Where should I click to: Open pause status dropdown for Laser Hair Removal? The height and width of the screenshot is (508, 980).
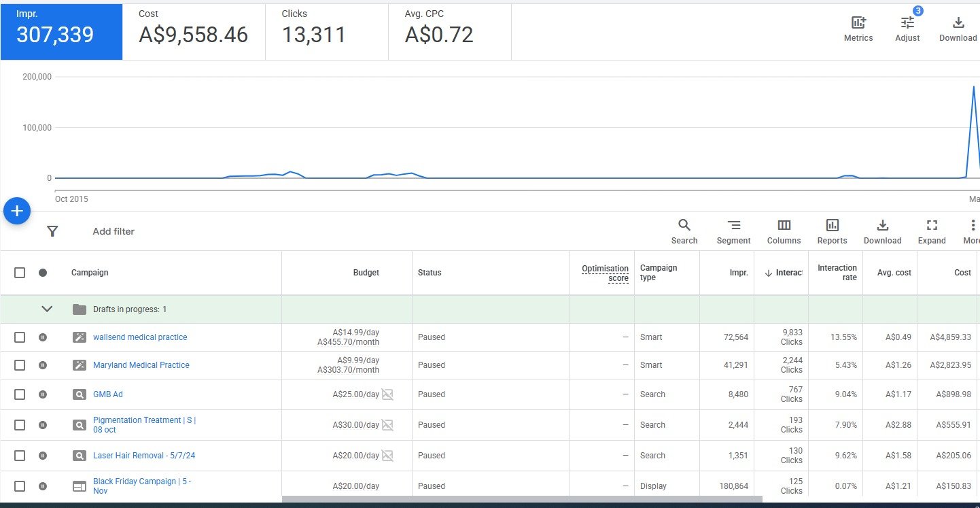[x=43, y=456]
